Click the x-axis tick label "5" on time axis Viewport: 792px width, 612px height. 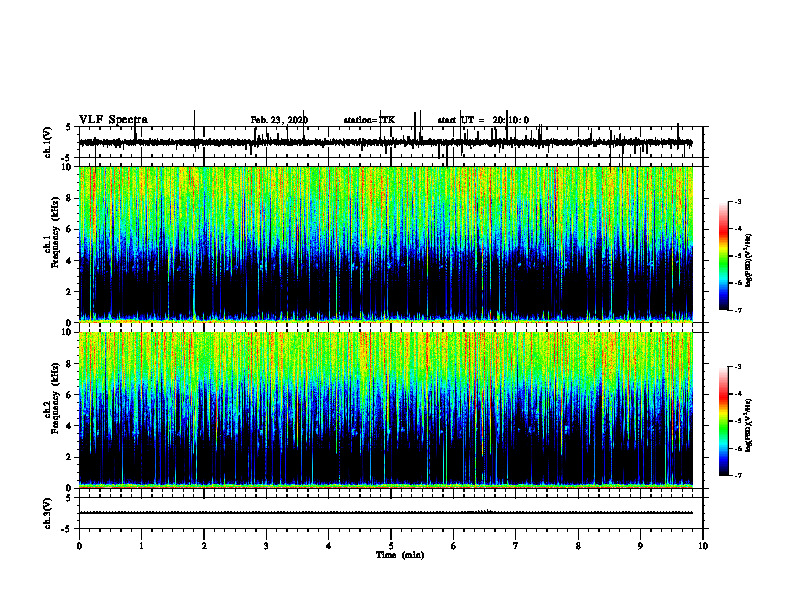point(391,546)
